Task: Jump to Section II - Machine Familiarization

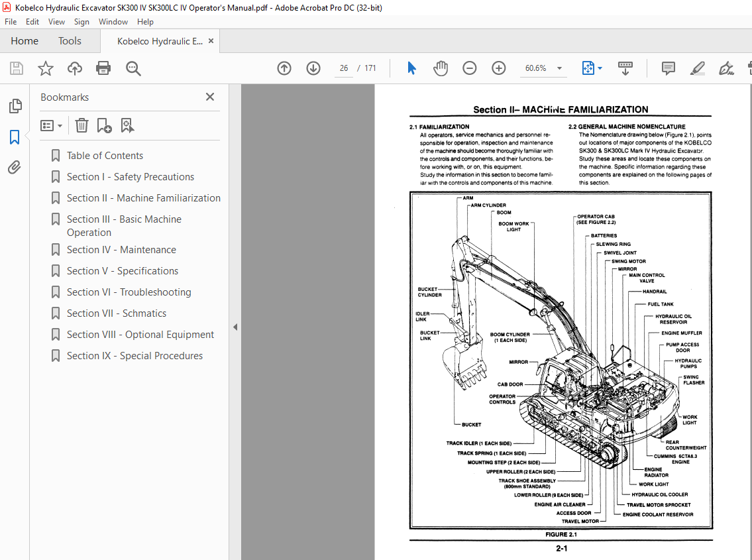Action: [x=143, y=197]
